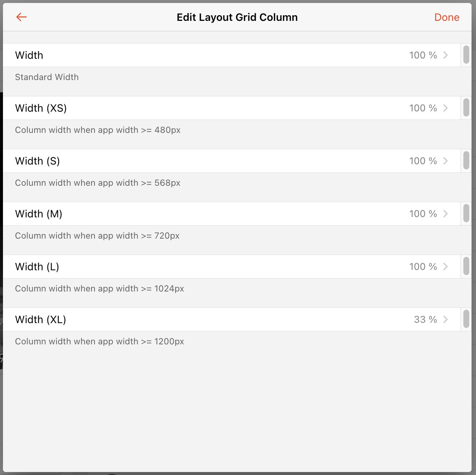This screenshot has width=476, height=475.
Task: Expand the Width (M) disclosure arrow
Action: click(445, 214)
